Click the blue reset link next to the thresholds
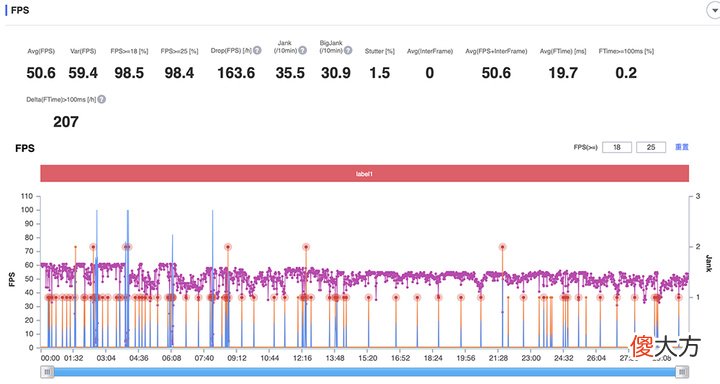 tap(681, 147)
